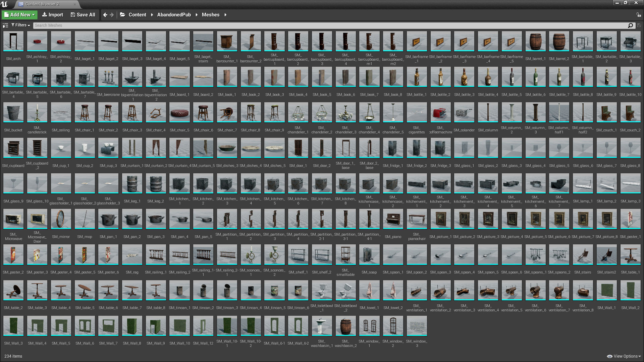Click the Unreal Engine logo icon

pos(4,4)
